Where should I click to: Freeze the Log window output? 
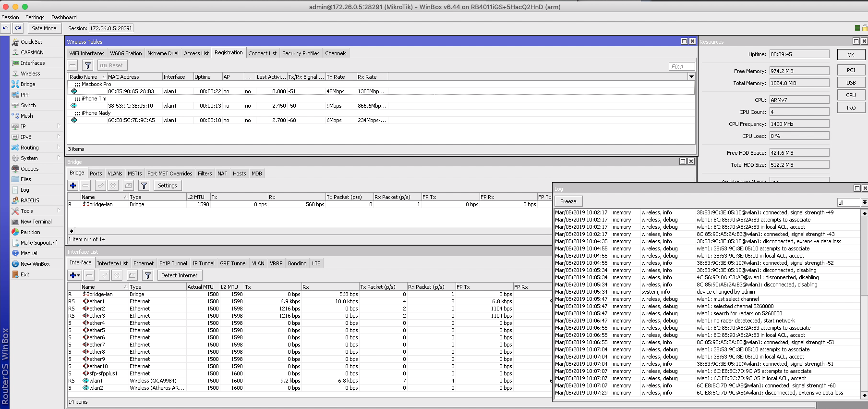click(568, 201)
